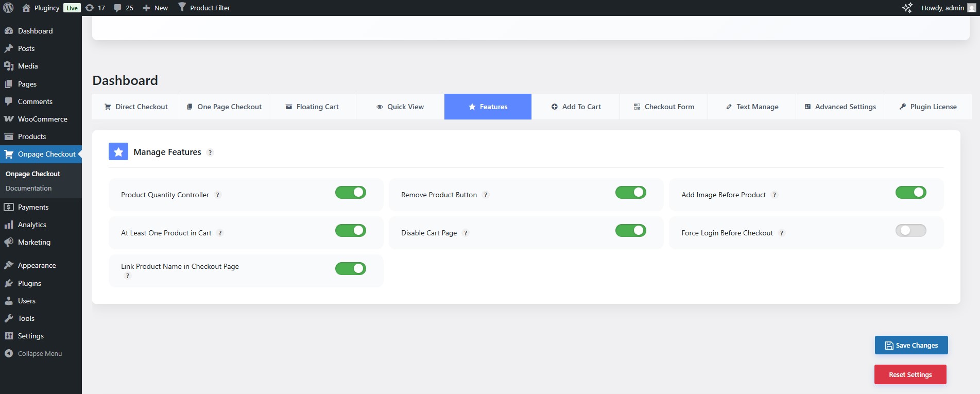Click the red Reset Settings button
This screenshot has width=980, height=394.
pyautogui.click(x=910, y=374)
